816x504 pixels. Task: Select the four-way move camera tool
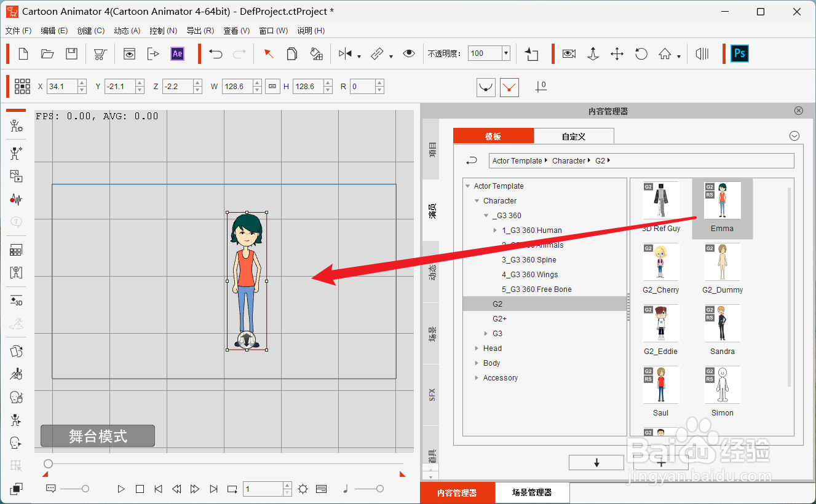coord(617,54)
